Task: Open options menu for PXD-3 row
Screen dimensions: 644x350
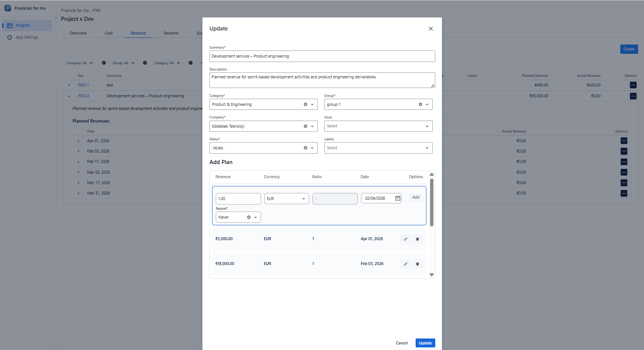Action: pyautogui.click(x=633, y=96)
